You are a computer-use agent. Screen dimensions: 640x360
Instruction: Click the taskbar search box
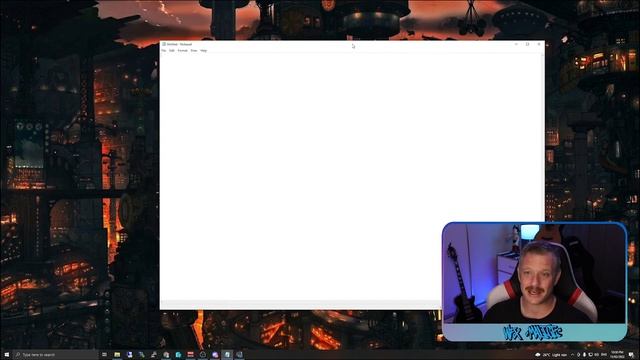56,355
